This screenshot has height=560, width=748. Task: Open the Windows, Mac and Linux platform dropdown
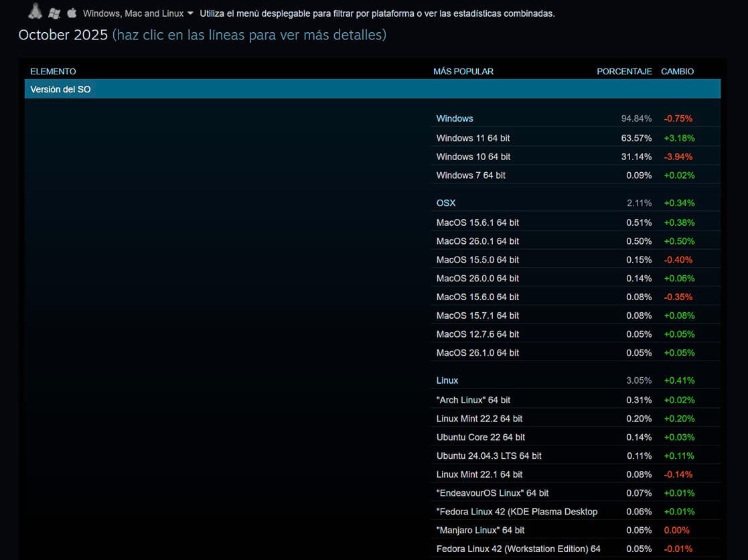click(x=134, y=12)
